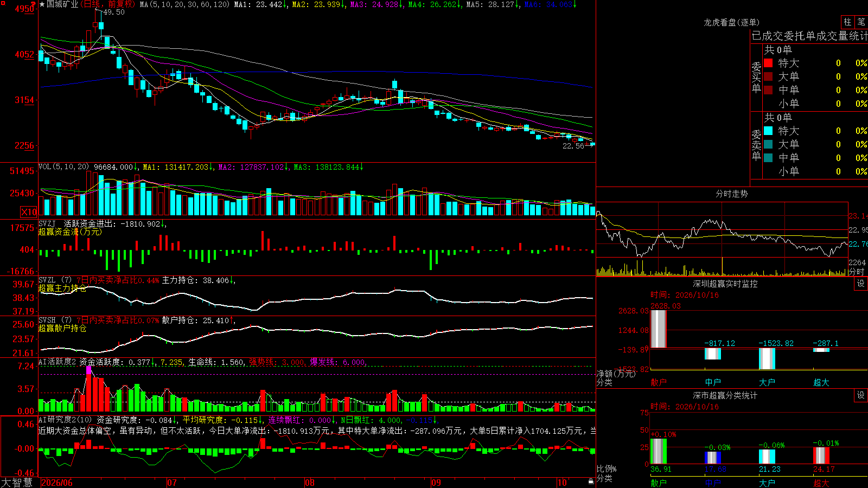
Task: Click the lock icon at the chart's bottom-right
Action: click(591, 481)
